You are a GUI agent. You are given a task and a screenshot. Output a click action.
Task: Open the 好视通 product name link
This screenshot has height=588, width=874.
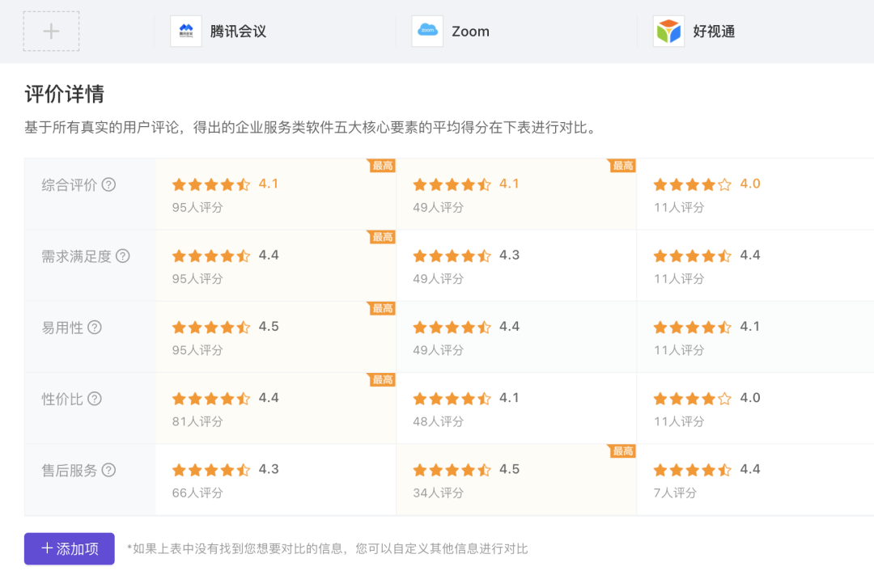tap(714, 32)
